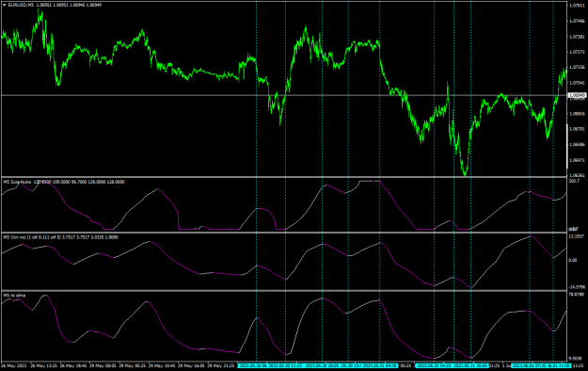Click the 29 May 16:05 time label
The image size is (588, 371).
(191, 365)
